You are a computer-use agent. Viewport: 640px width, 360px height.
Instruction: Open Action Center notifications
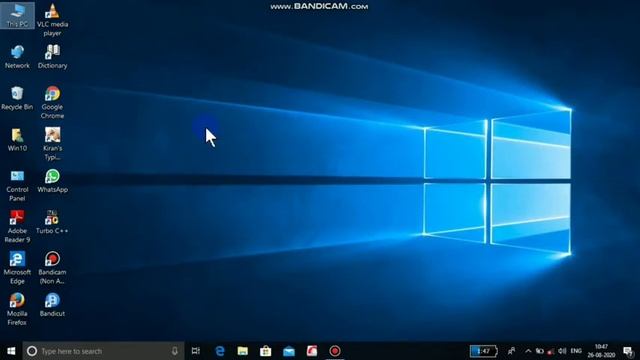click(629, 351)
